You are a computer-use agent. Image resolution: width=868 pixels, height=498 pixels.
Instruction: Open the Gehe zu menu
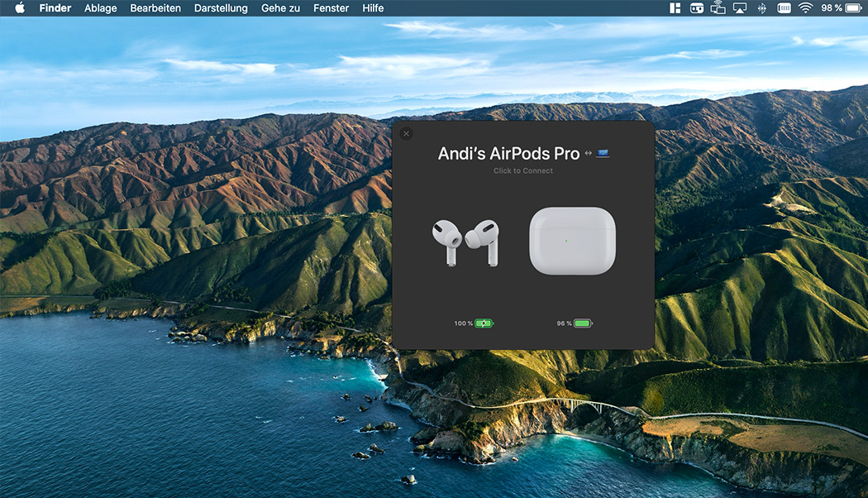point(280,7)
